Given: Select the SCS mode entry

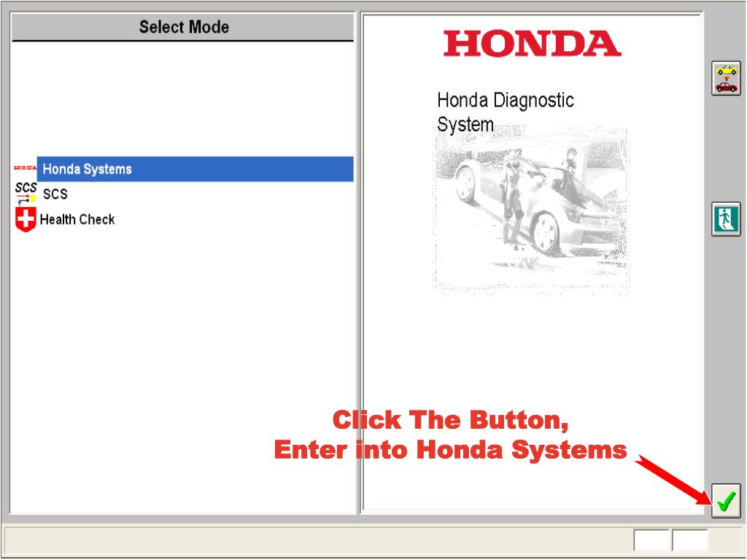Looking at the screenshot, I should pyautogui.click(x=55, y=194).
